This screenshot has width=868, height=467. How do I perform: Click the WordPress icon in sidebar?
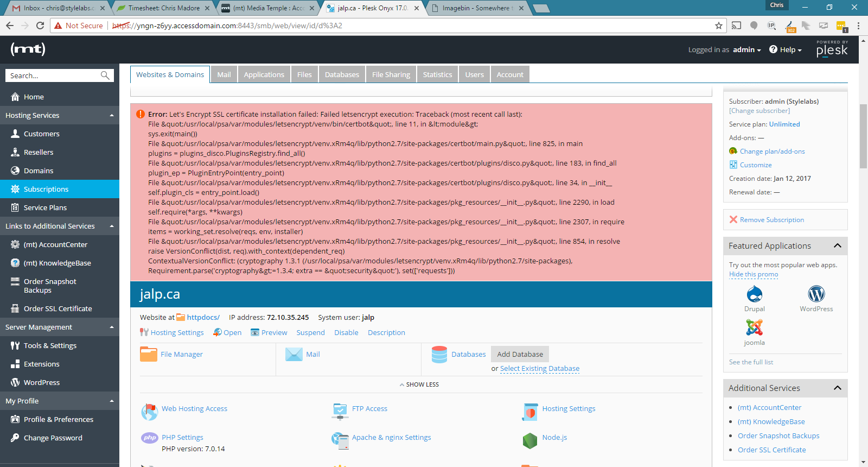[x=15, y=382]
